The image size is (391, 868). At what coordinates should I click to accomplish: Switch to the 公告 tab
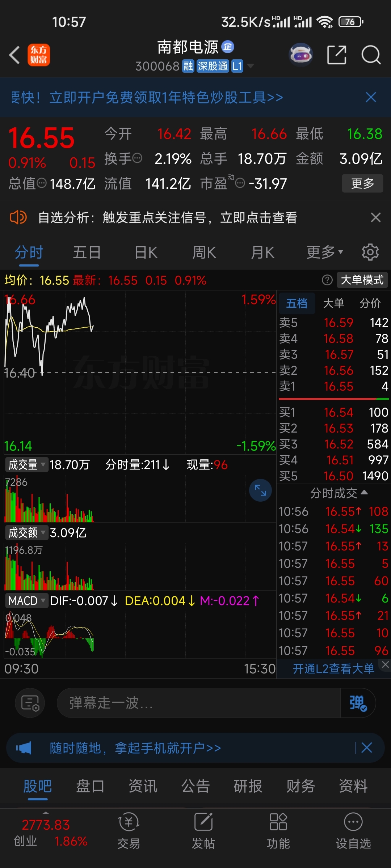pyautogui.click(x=195, y=786)
